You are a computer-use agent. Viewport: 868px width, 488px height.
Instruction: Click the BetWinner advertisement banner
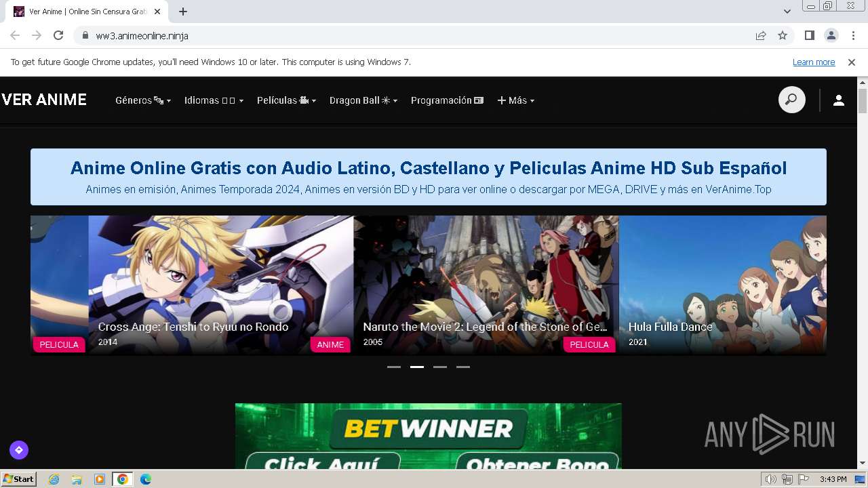429,436
